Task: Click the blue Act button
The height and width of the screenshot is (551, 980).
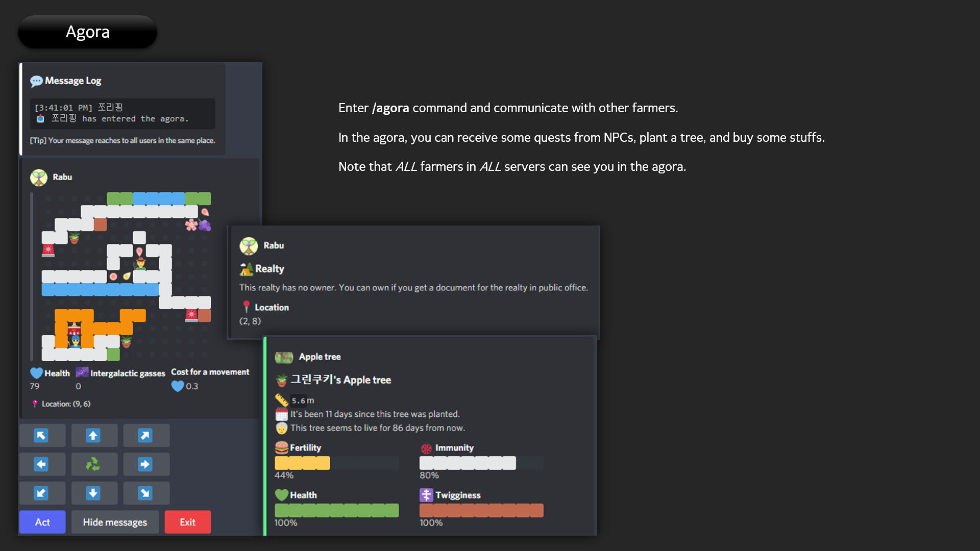Action: pyautogui.click(x=42, y=522)
